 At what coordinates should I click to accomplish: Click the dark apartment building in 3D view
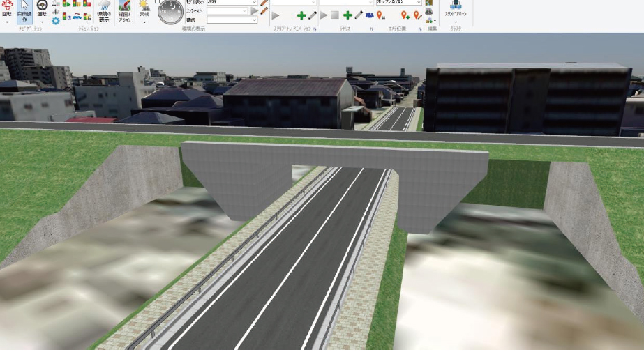[527, 98]
